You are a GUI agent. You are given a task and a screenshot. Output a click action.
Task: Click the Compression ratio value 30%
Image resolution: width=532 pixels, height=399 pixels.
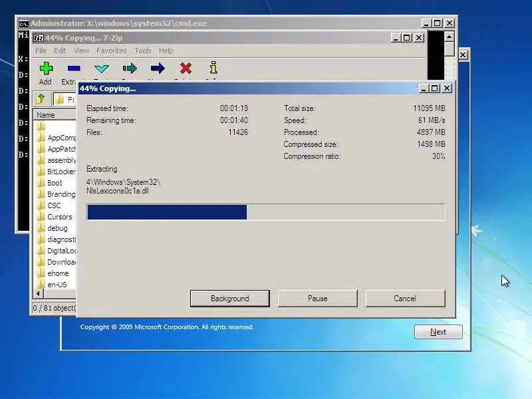439,156
